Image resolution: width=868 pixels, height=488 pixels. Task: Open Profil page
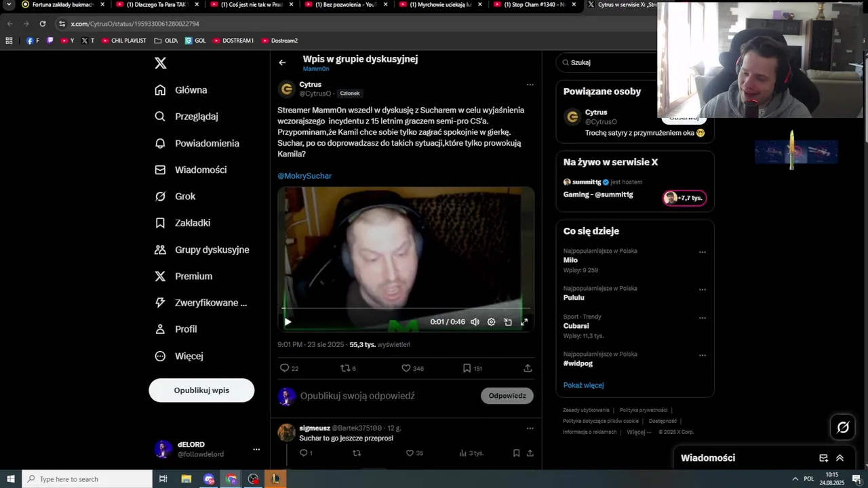[x=176, y=329]
